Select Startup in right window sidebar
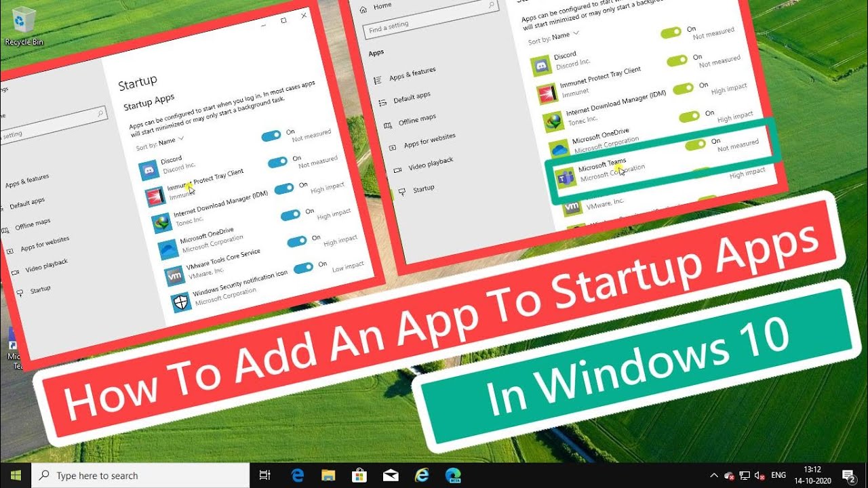868x488 pixels. [417, 190]
